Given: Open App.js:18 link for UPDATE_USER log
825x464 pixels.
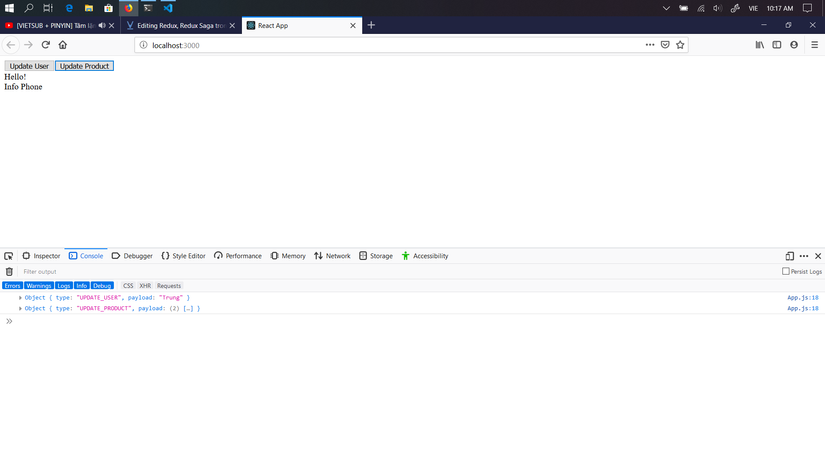Looking at the screenshot, I should click(x=803, y=298).
